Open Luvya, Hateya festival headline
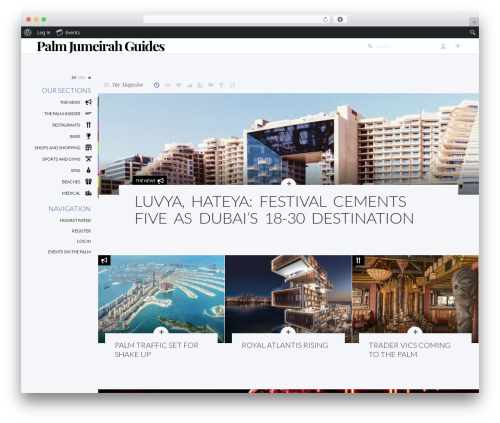This screenshot has height=423, width=500. coord(274,210)
